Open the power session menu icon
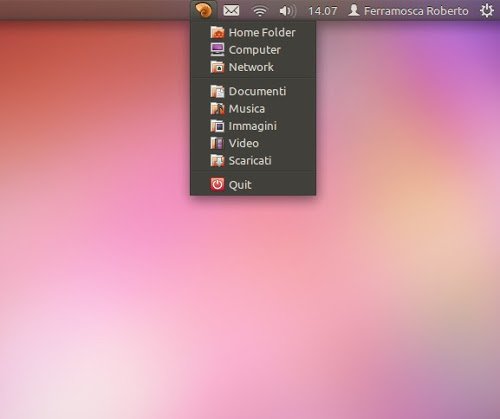This screenshot has height=419, width=500. click(487, 11)
